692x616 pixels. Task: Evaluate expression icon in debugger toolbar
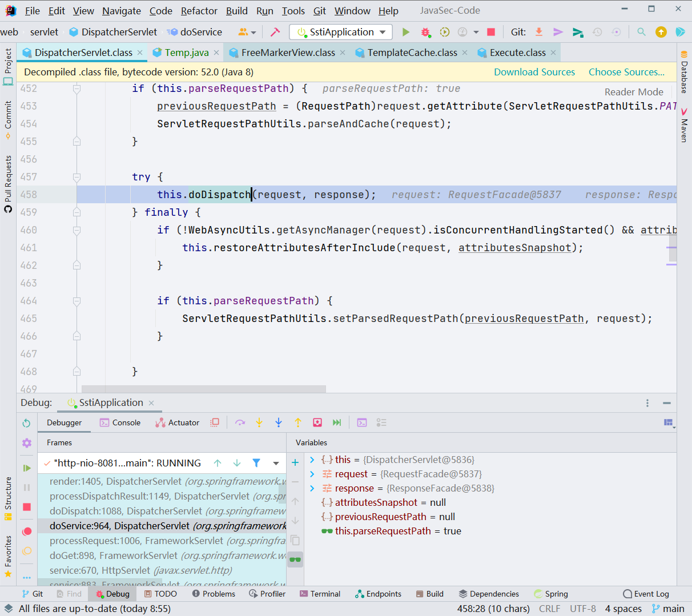point(362,422)
